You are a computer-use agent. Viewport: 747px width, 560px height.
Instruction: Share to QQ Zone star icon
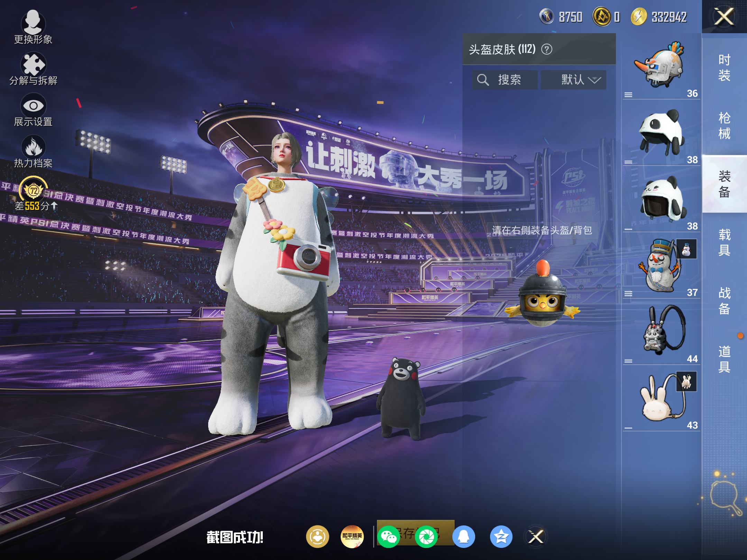point(501,536)
